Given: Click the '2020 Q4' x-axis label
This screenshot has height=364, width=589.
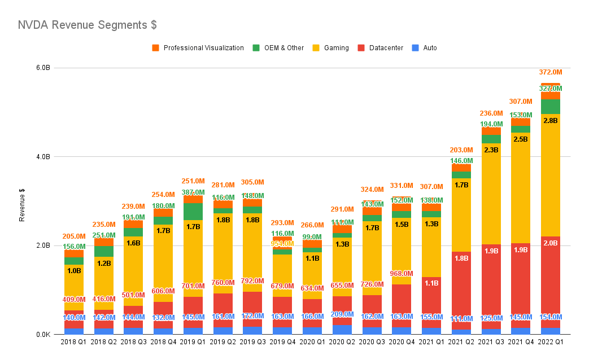Looking at the screenshot, I should coord(402,342).
